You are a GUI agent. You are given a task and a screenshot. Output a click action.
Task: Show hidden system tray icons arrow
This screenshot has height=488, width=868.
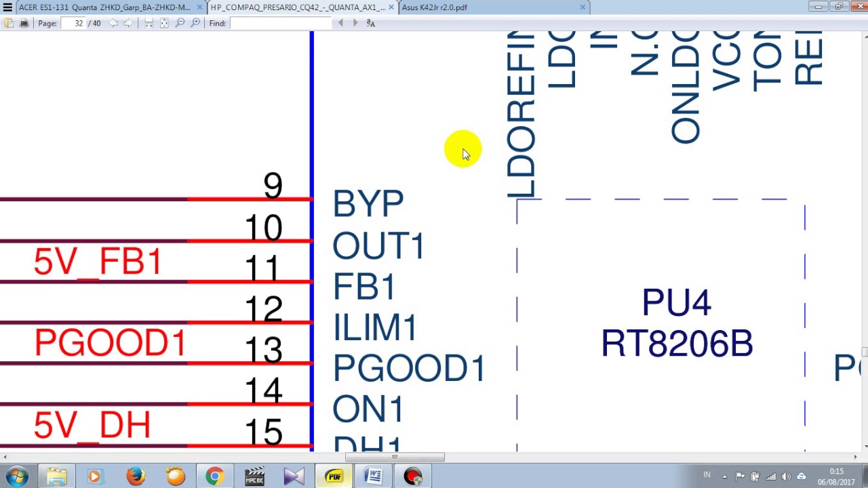[724, 476]
